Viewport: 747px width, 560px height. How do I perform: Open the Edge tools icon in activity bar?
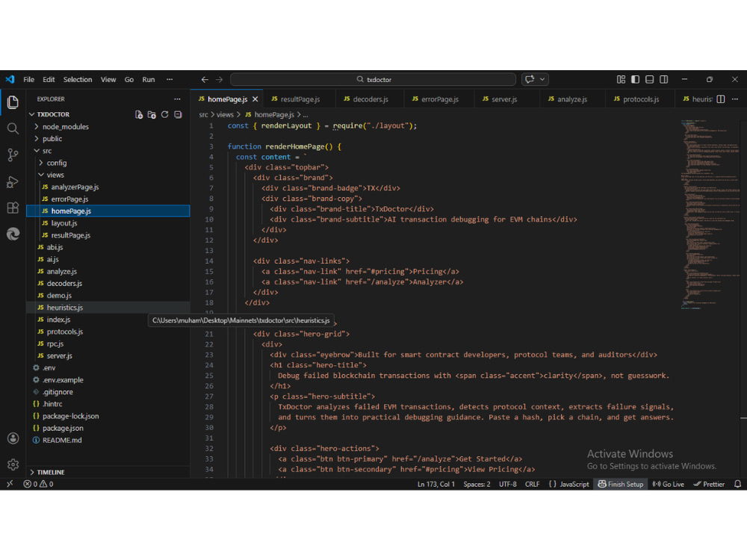pyautogui.click(x=13, y=234)
